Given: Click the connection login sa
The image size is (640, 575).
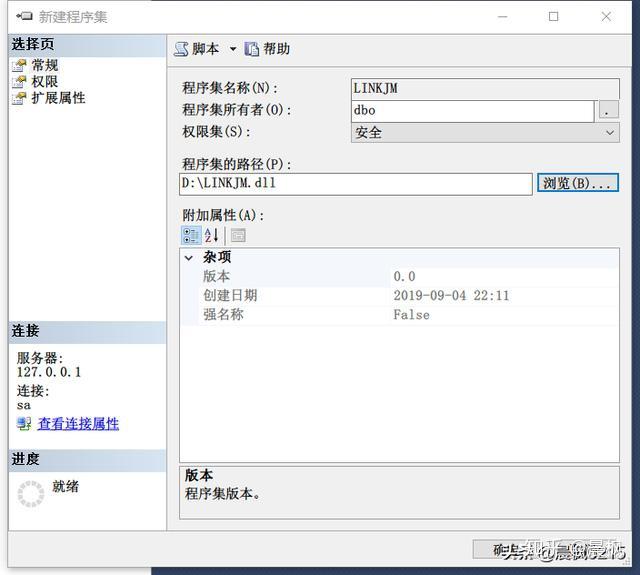Looking at the screenshot, I should pos(24,405).
